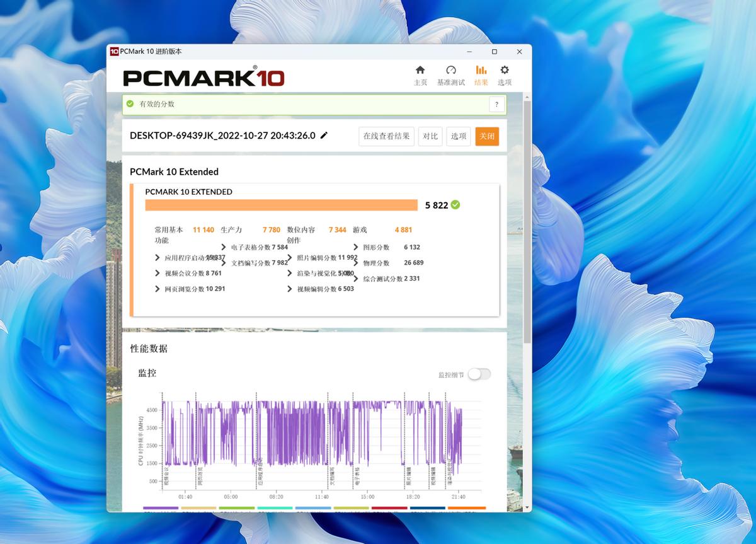Click the 对比 compare button
The image size is (756, 544).
pyautogui.click(x=430, y=136)
